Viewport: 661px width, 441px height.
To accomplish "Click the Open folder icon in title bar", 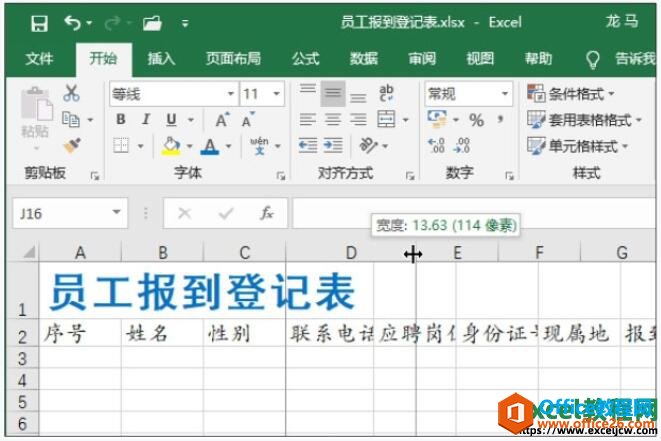I will tap(152, 23).
